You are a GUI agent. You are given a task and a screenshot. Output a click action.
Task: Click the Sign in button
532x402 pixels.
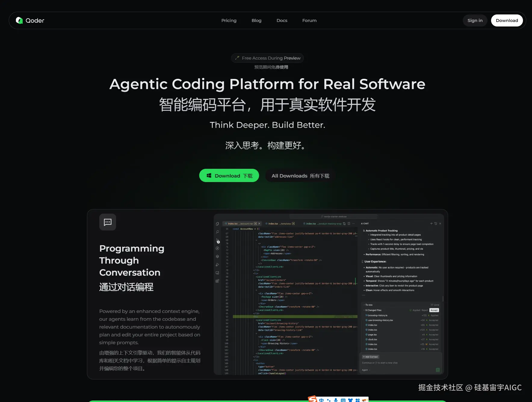click(x=475, y=20)
